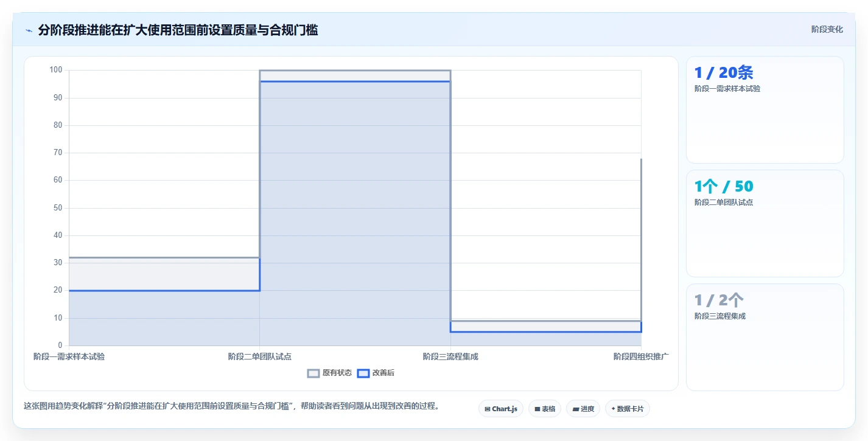
Task: Open the 1 / 2个 data card
Action: point(765,337)
